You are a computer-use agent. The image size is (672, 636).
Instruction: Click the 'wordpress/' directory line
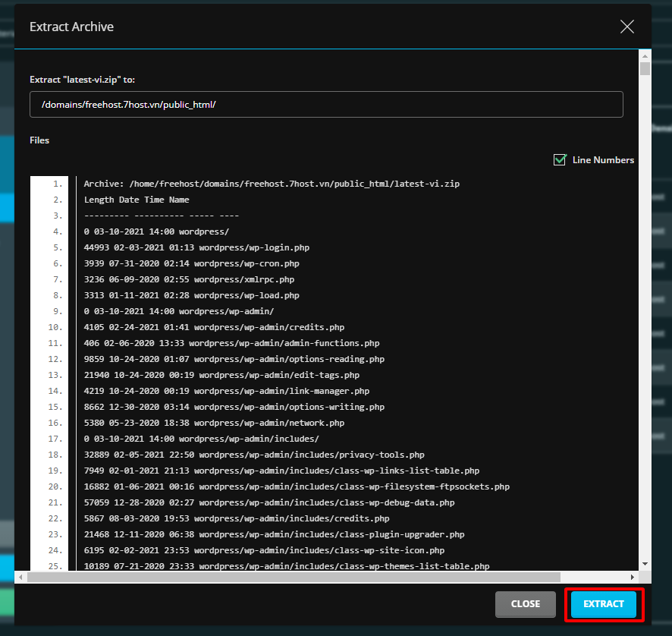(156, 231)
